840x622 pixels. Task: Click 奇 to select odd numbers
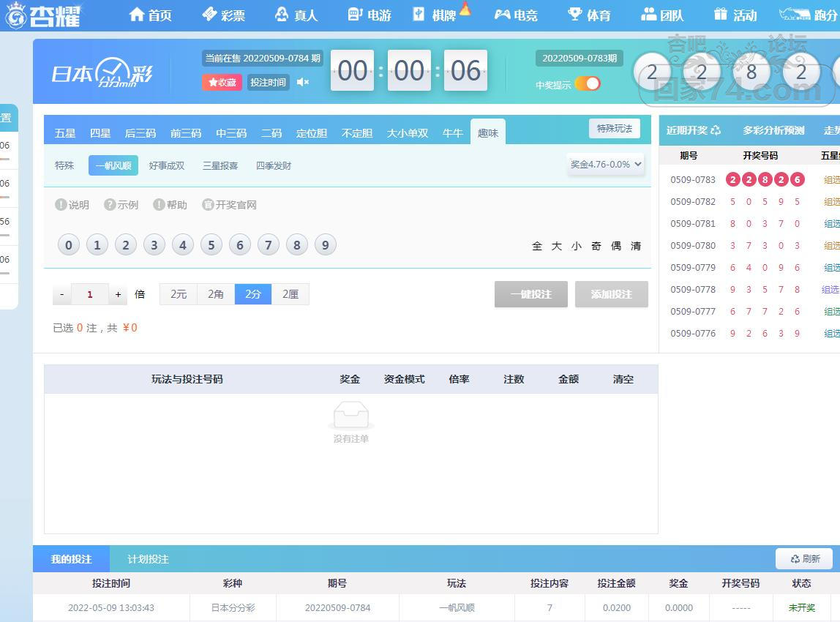[x=596, y=246]
